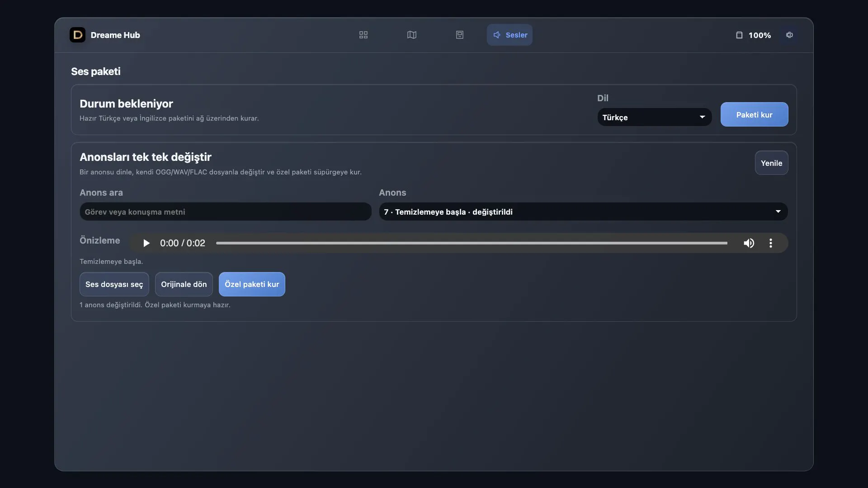Click the Orijinale dön button

(184, 284)
